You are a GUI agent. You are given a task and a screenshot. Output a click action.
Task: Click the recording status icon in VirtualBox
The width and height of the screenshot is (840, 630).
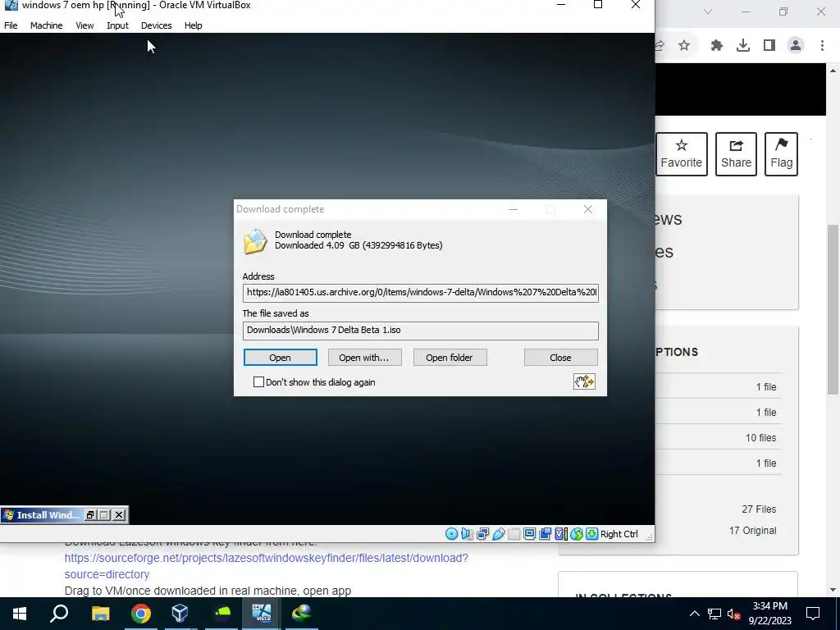pyautogui.click(x=546, y=534)
